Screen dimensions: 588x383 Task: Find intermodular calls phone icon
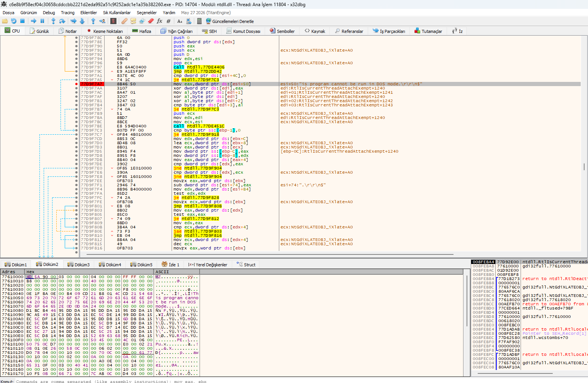[x=188, y=21]
